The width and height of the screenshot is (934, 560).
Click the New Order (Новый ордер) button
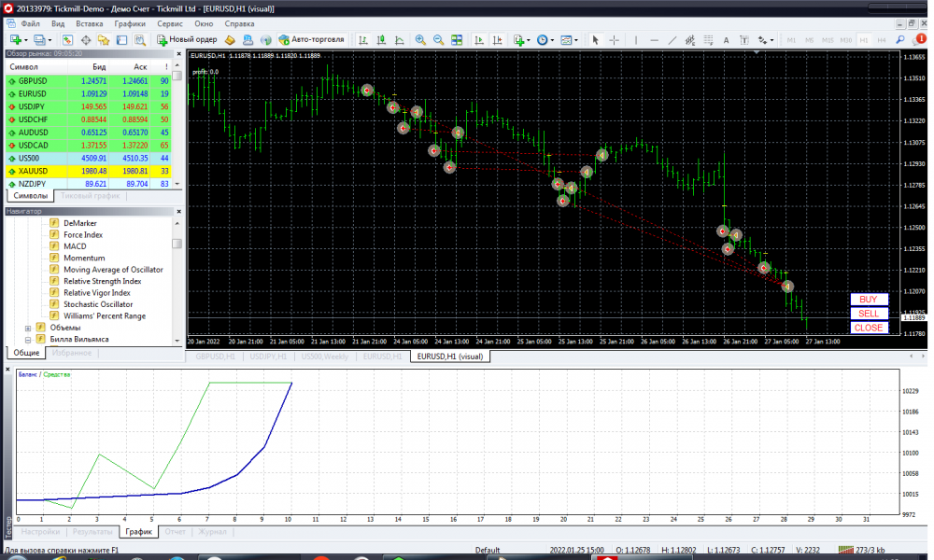tap(188, 40)
